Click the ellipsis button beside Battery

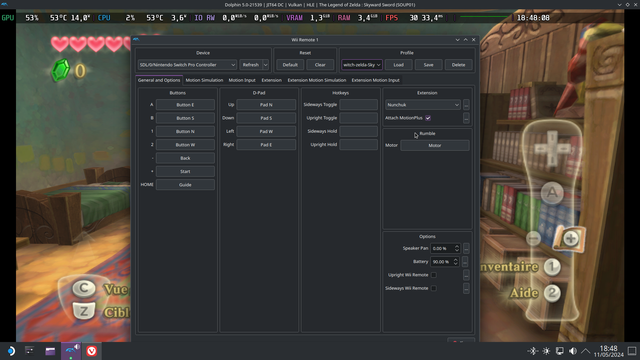click(465, 262)
